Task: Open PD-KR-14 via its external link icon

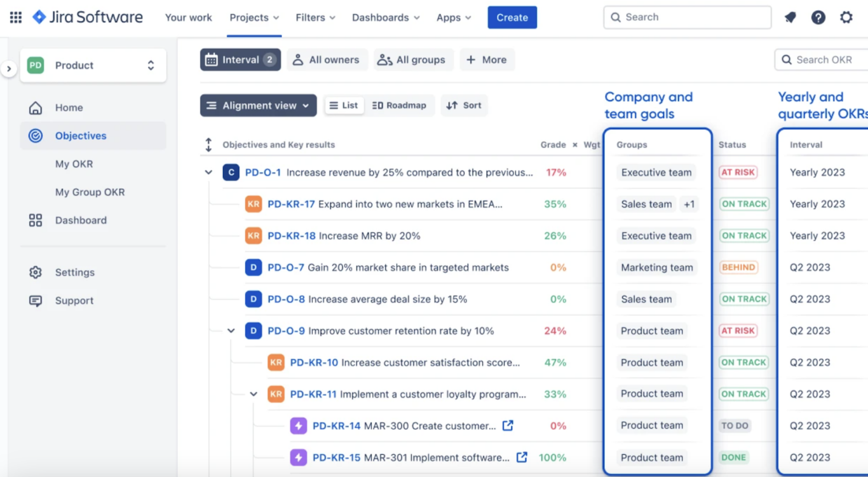Action: (x=508, y=425)
